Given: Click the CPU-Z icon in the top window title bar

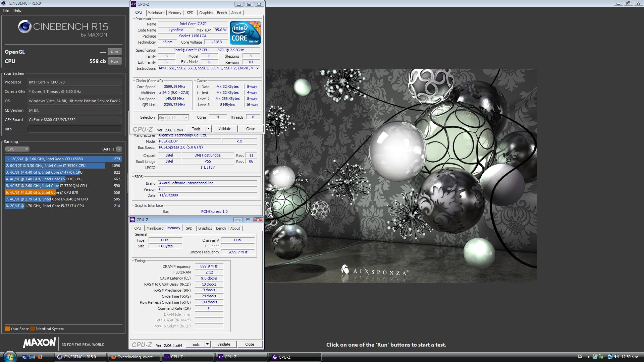Looking at the screenshot, I should point(133,4).
